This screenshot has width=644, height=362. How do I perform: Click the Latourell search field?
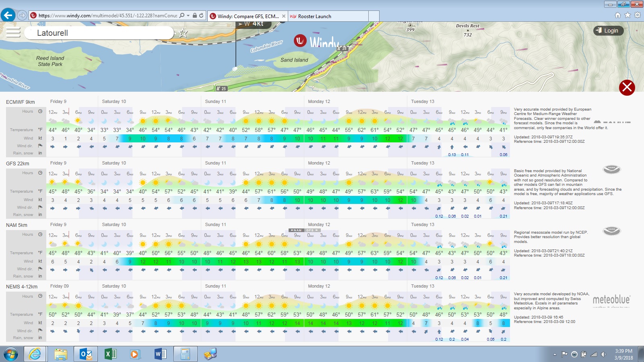(99, 33)
